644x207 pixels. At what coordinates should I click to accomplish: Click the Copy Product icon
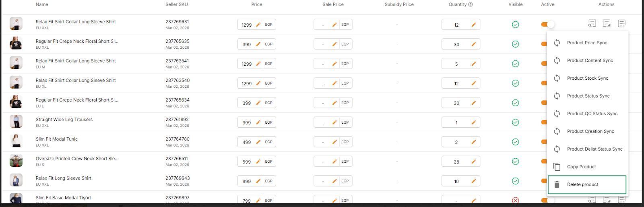point(557,167)
